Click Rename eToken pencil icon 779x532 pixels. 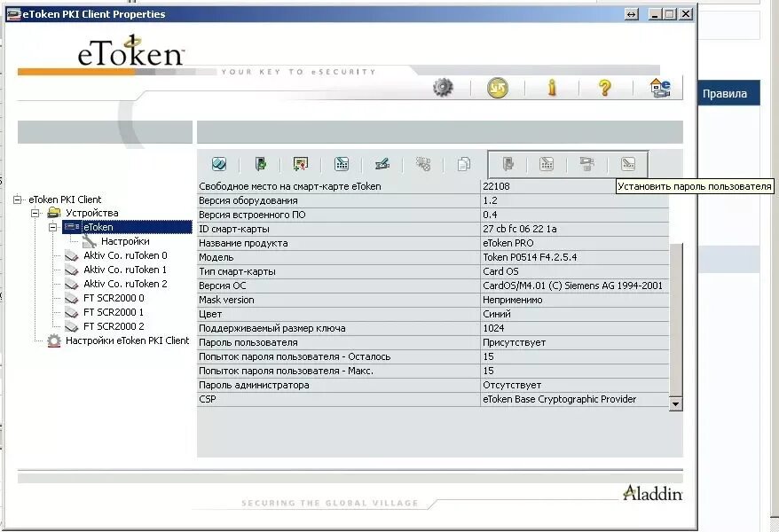(382, 164)
